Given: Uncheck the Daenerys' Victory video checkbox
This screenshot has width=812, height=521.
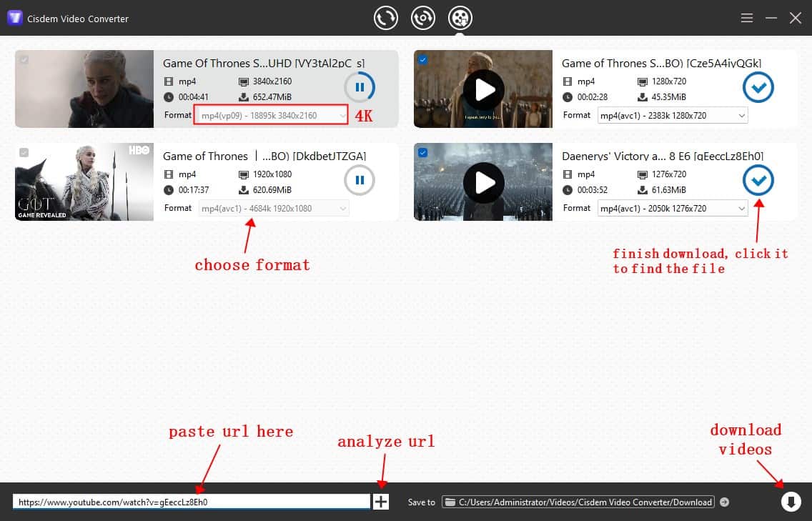Looking at the screenshot, I should tap(422, 152).
